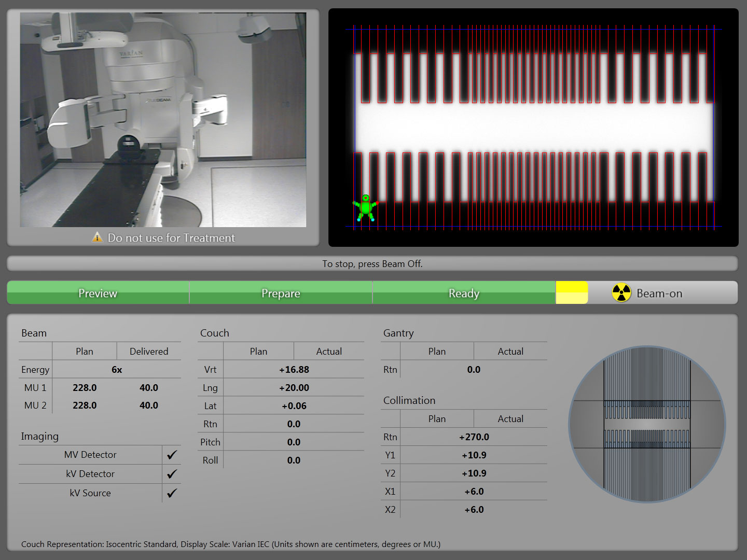Screen dimensions: 747x560
Task: Click the Collimation Rtn value +270.0
Action: point(473,437)
